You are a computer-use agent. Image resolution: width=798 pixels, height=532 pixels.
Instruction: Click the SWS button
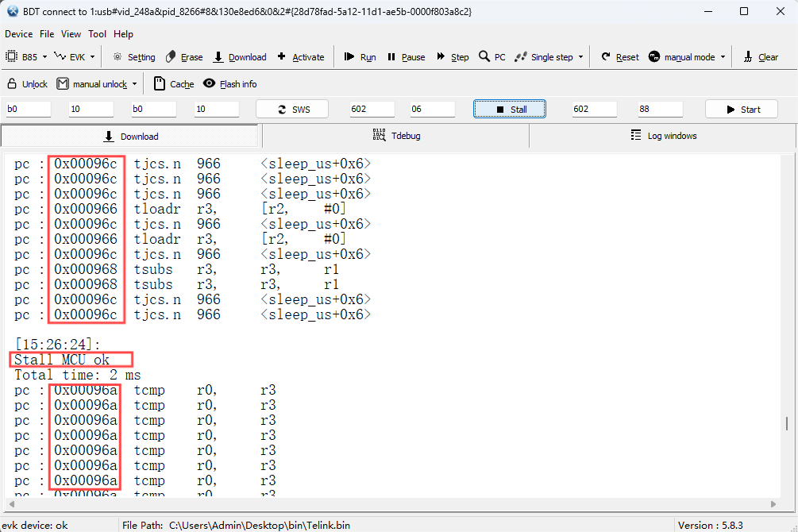(292, 109)
